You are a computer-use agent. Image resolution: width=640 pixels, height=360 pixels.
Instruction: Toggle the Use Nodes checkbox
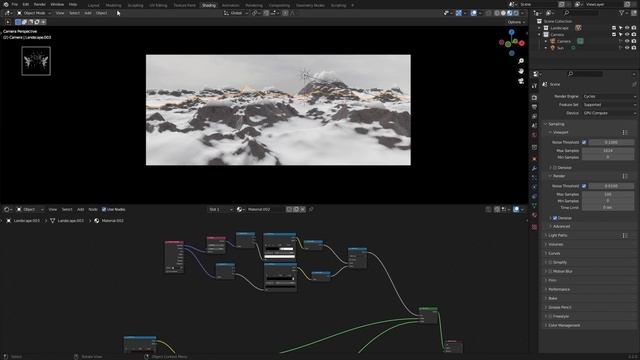coord(104,209)
